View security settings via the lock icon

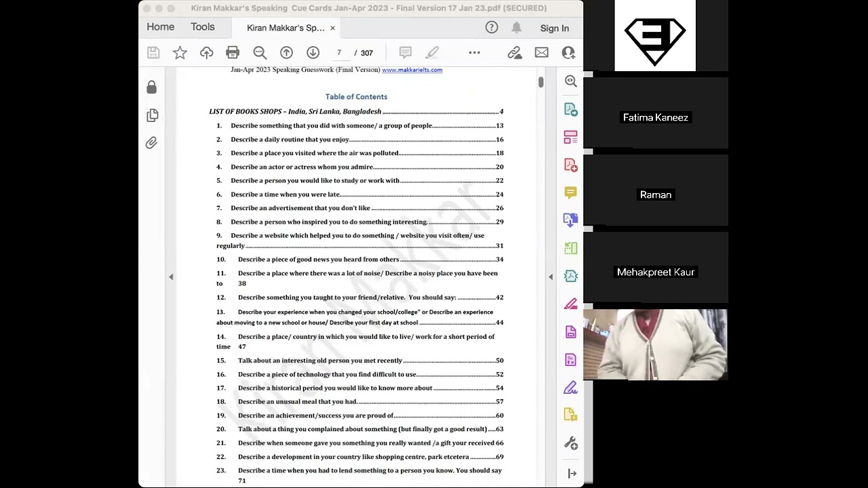[152, 87]
